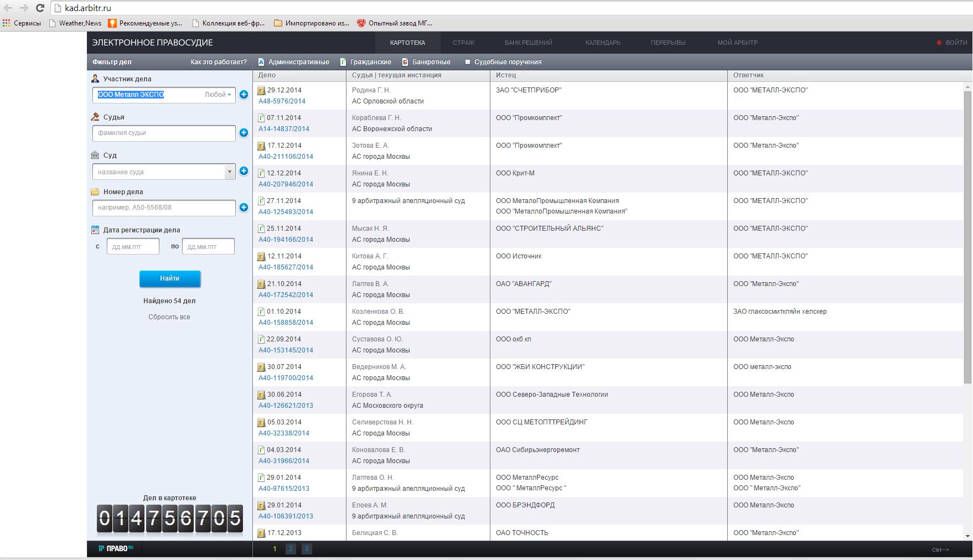Add another court with plus icon

pyautogui.click(x=244, y=171)
